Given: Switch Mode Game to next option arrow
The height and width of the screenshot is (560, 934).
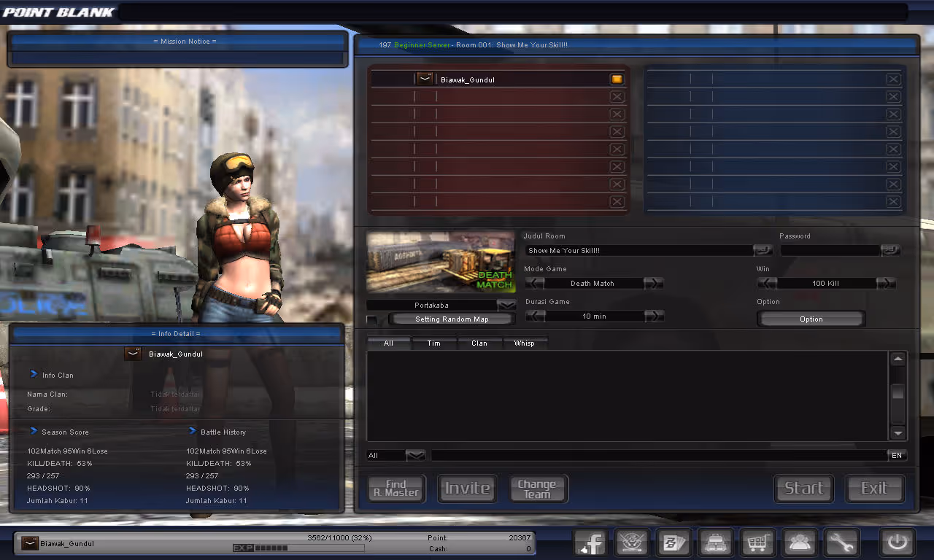Looking at the screenshot, I should [654, 283].
